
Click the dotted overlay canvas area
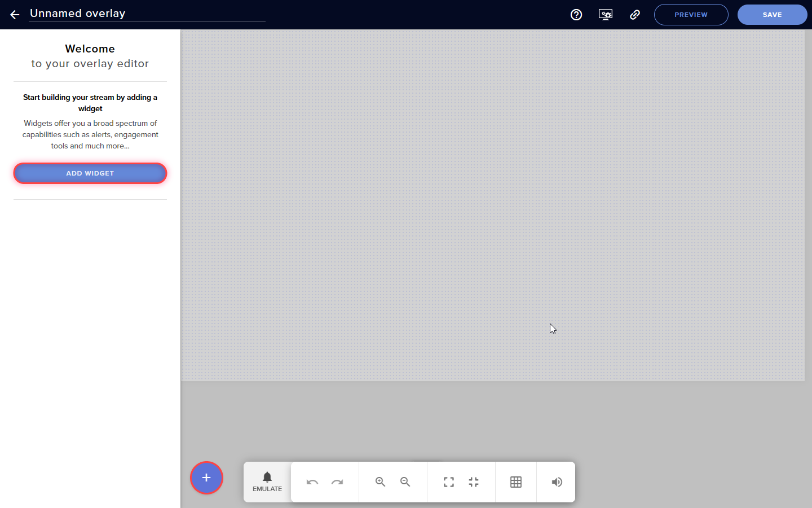[x=493, y=205]
